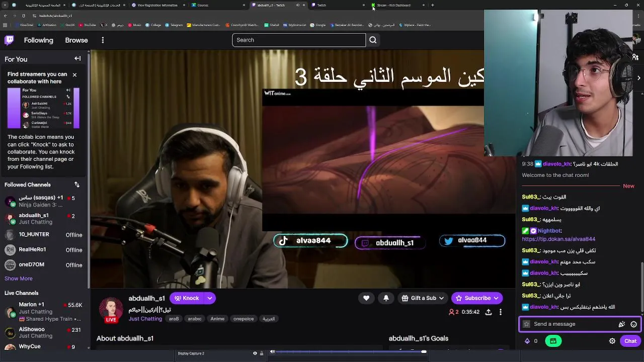
Task: Toggle channel notifications bell
Action: [386, 298]
